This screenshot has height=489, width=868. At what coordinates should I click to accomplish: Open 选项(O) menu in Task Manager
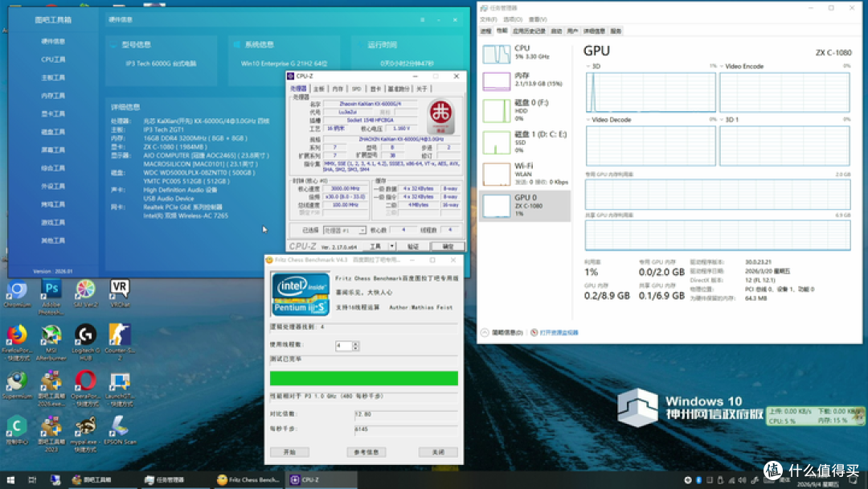[x=513, y=19]
